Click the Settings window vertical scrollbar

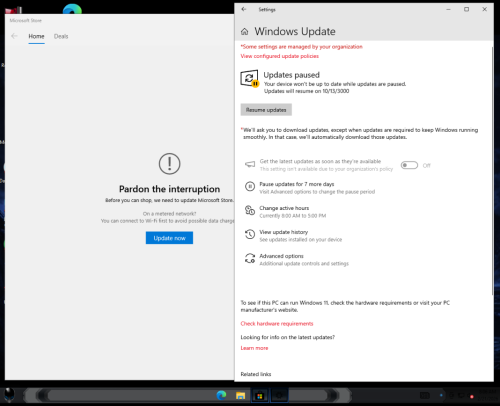[492, 170]
